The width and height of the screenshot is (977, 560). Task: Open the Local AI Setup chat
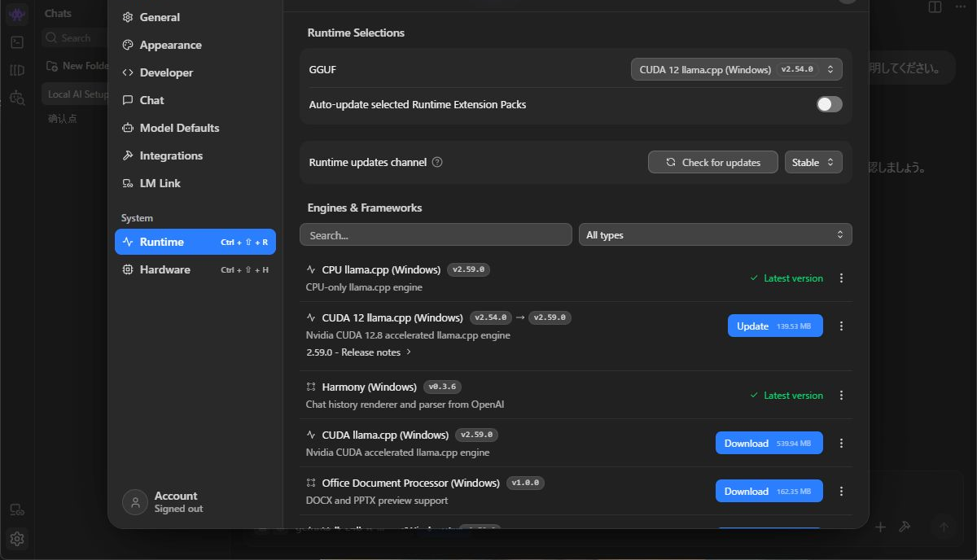coord(75,94)
